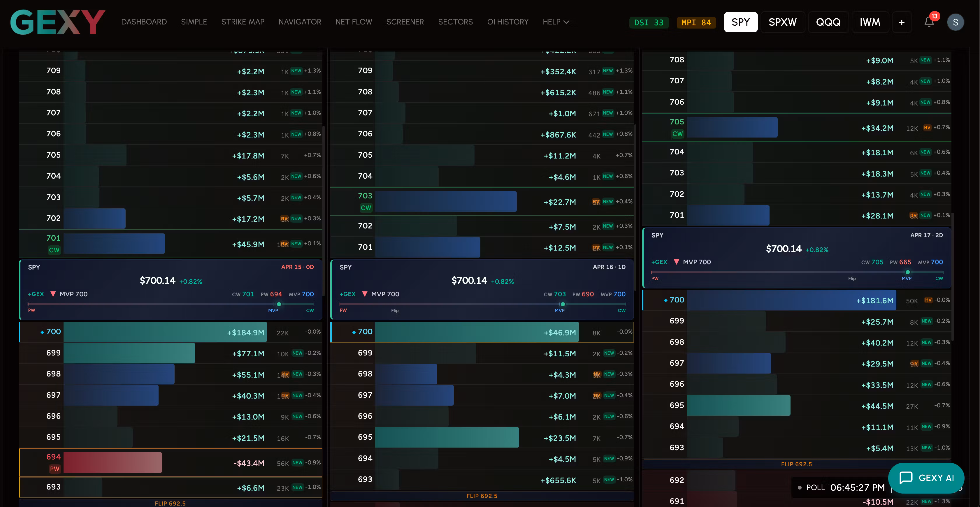Click the APR 17 · 2D expiry label
Viewport: 980px width, 507px height.
tap(926, 235)
